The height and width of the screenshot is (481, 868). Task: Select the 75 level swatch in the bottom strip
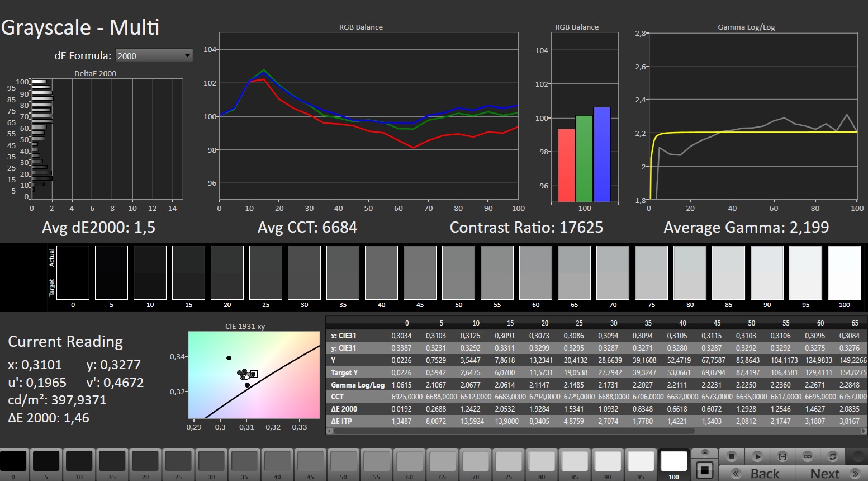[x=509, y=461]
